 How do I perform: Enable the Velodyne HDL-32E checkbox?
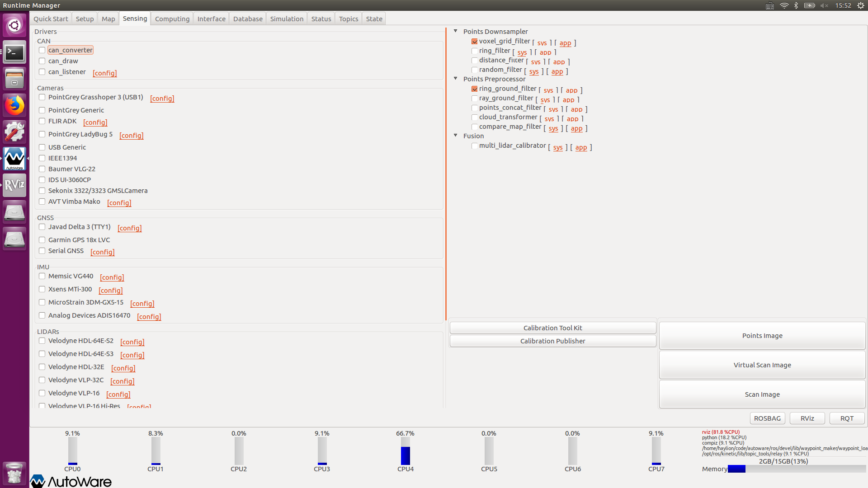[x=42, y=367]
